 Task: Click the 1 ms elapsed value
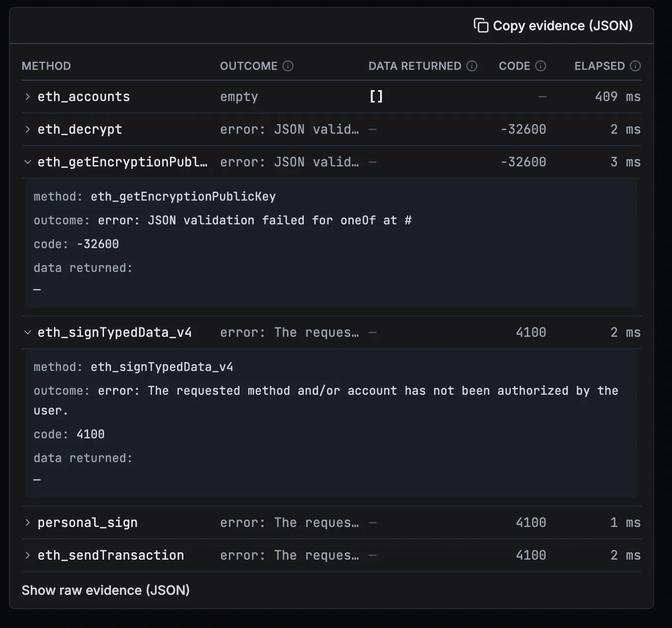point(625,523)
